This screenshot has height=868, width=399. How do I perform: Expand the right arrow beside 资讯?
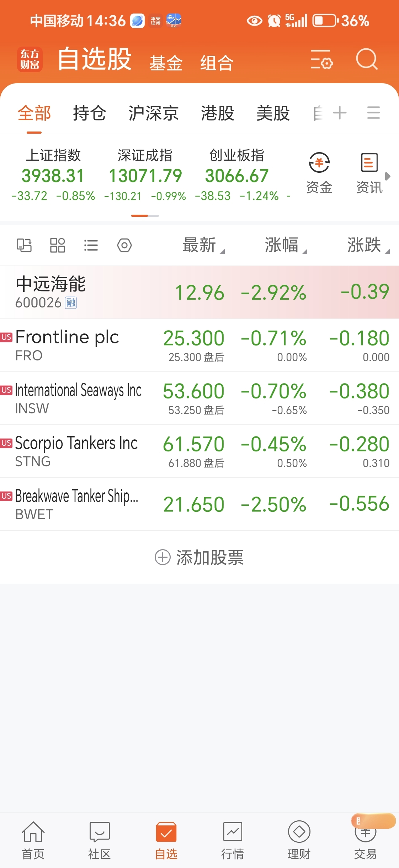(388, 176)
